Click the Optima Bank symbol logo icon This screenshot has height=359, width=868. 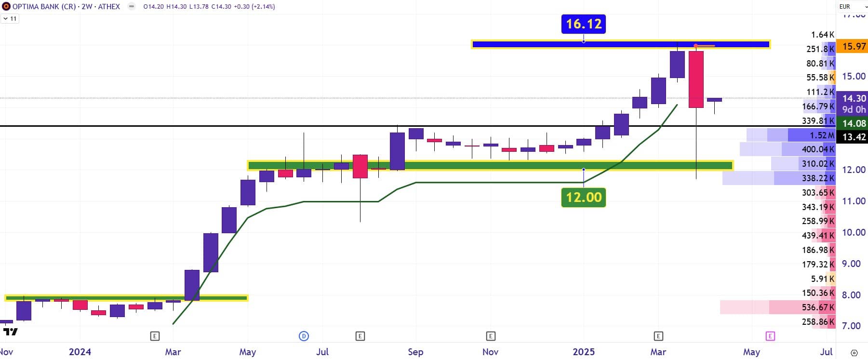tap(6, 7)
